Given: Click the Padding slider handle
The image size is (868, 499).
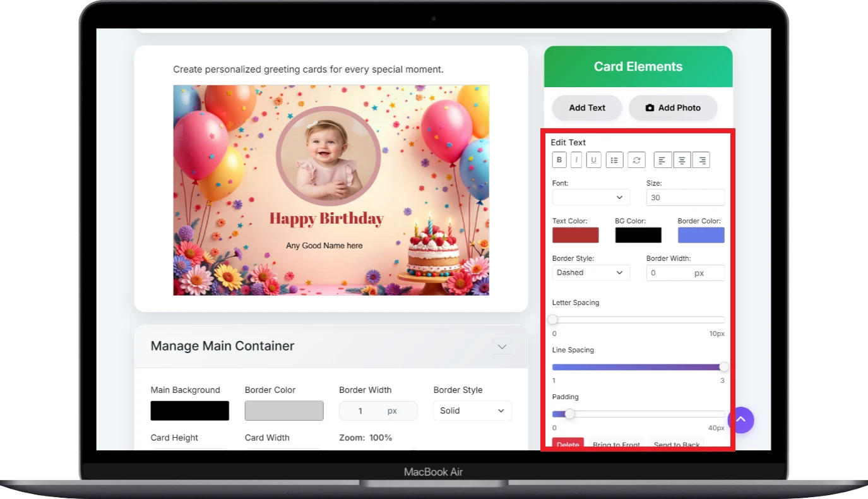Looking at the screenshot, I should click(569, 414).
